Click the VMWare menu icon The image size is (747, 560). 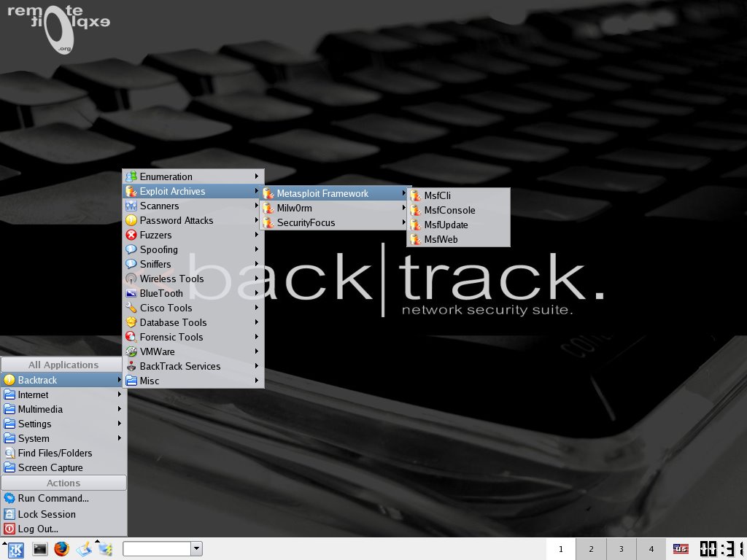[x=131, y=351]
